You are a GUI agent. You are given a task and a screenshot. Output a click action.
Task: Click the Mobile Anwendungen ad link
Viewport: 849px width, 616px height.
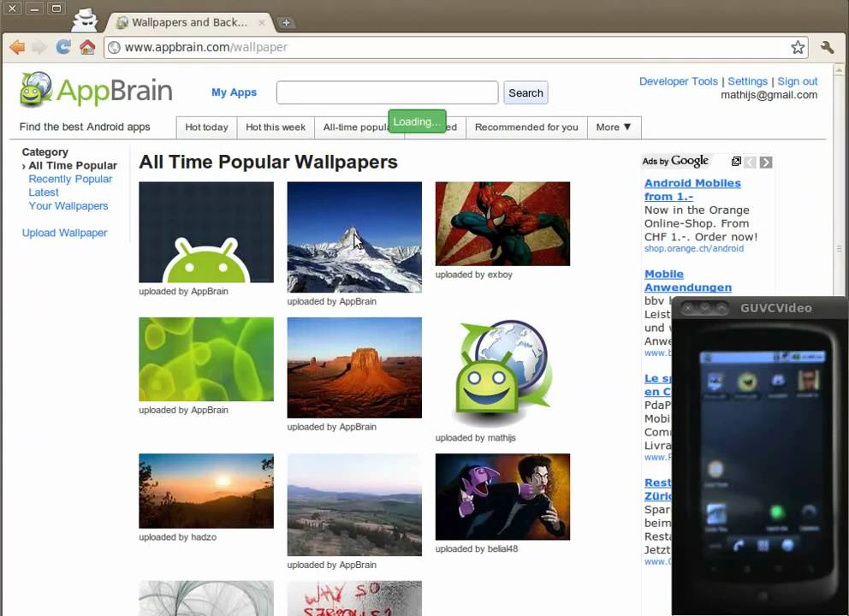687,281
